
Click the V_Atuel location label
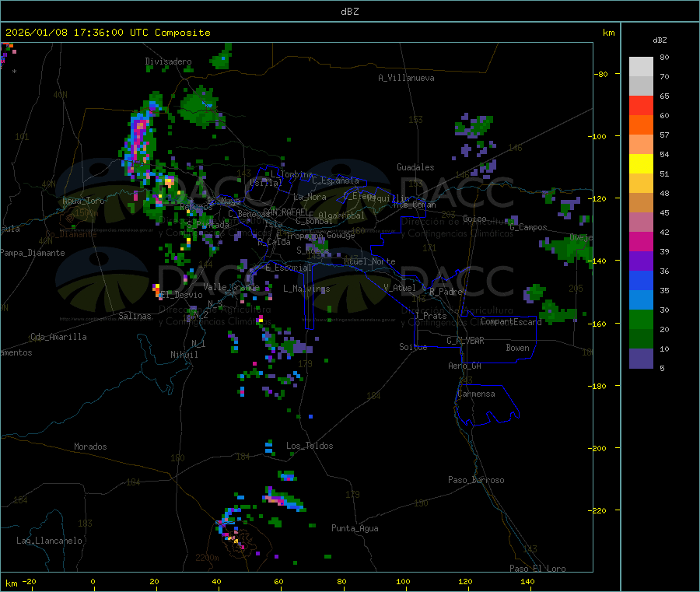coord(400,288)
